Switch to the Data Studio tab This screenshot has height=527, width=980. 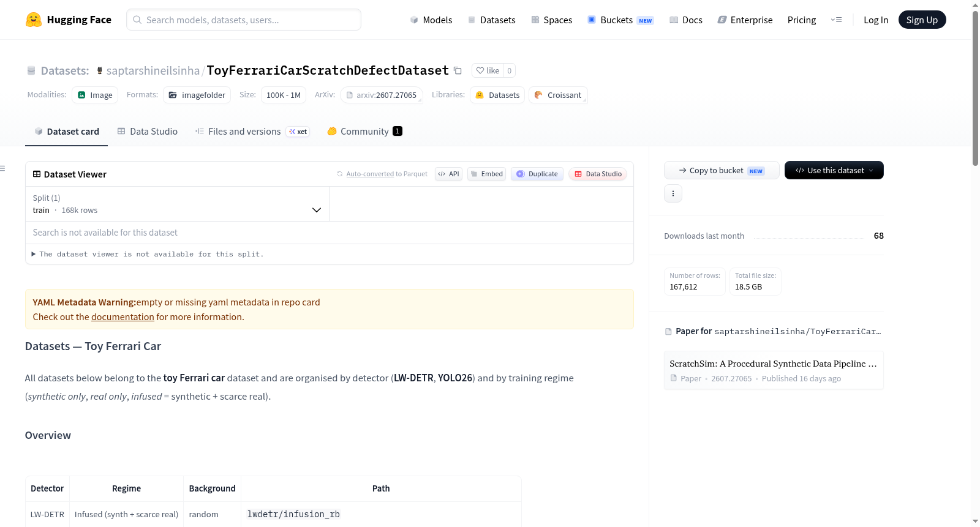tap(148, 132)
